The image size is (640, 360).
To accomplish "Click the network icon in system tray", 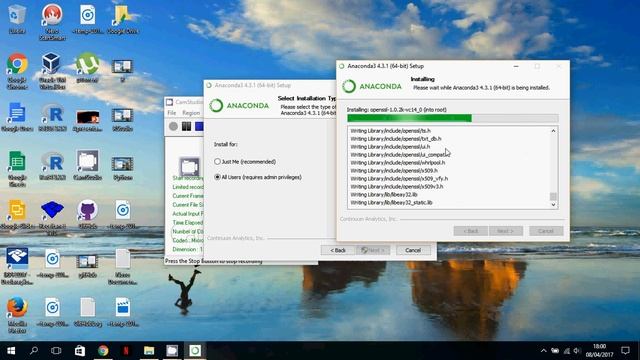I will click(x=567, y=351).
